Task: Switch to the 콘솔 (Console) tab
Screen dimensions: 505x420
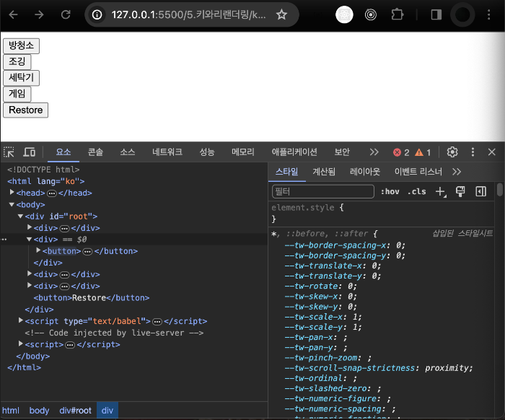Action: pyautogui.click(x=95, y=152)
